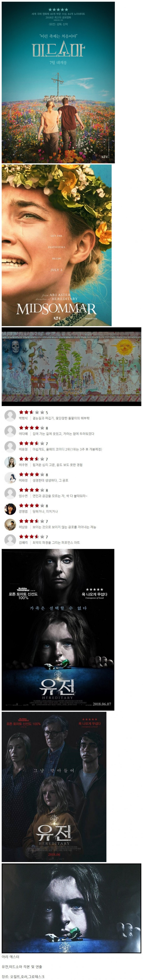Select 박평식's 5-point star rating
Screen dimensions: 143x980
pyautogui.click(x=33, y=412)
